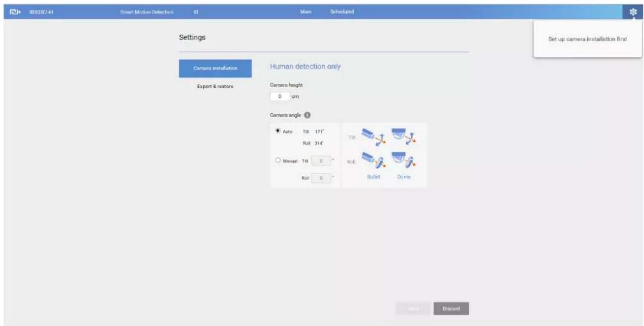Focus the Manual Tilt input field

[320, 161]
